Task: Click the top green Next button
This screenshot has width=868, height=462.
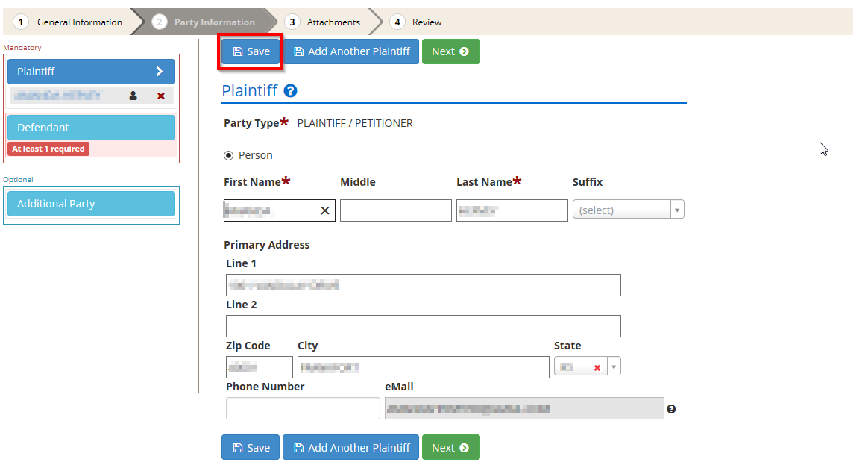Action: tap(450, 51)
